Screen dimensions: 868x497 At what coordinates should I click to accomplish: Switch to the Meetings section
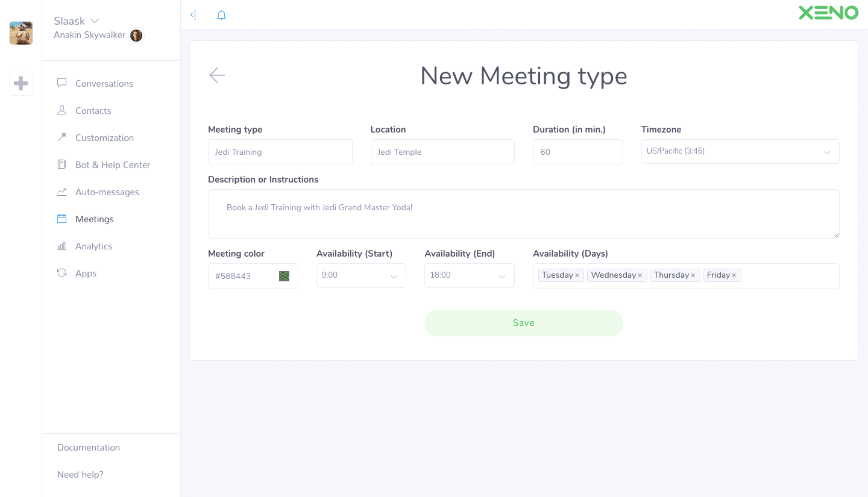[x=94, y=219]
